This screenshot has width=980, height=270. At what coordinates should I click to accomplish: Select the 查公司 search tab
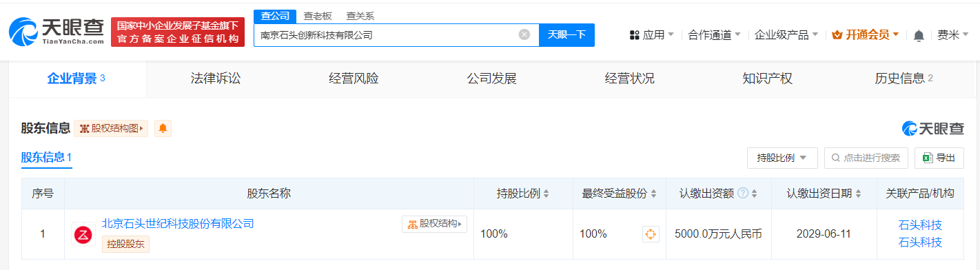tap(276, 16)
